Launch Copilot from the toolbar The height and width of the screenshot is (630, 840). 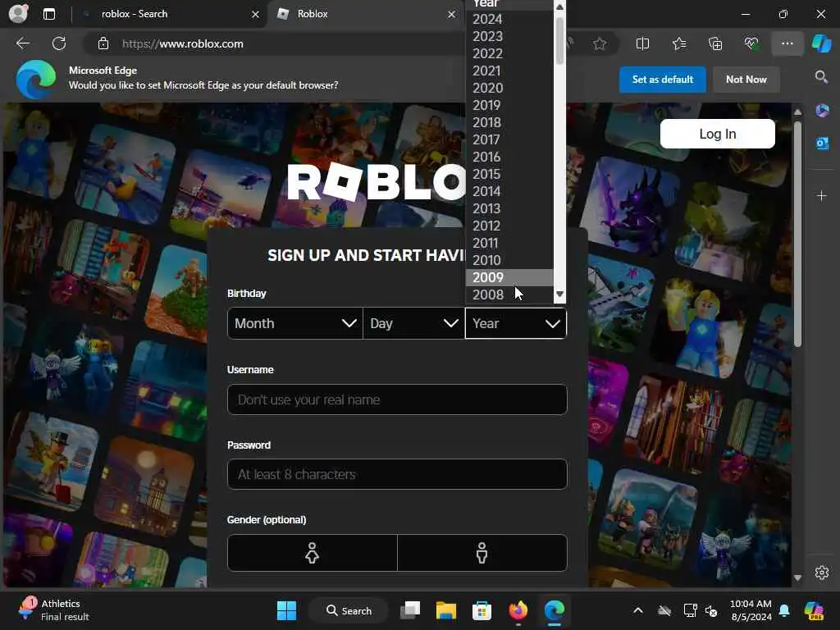coord(821,43)
